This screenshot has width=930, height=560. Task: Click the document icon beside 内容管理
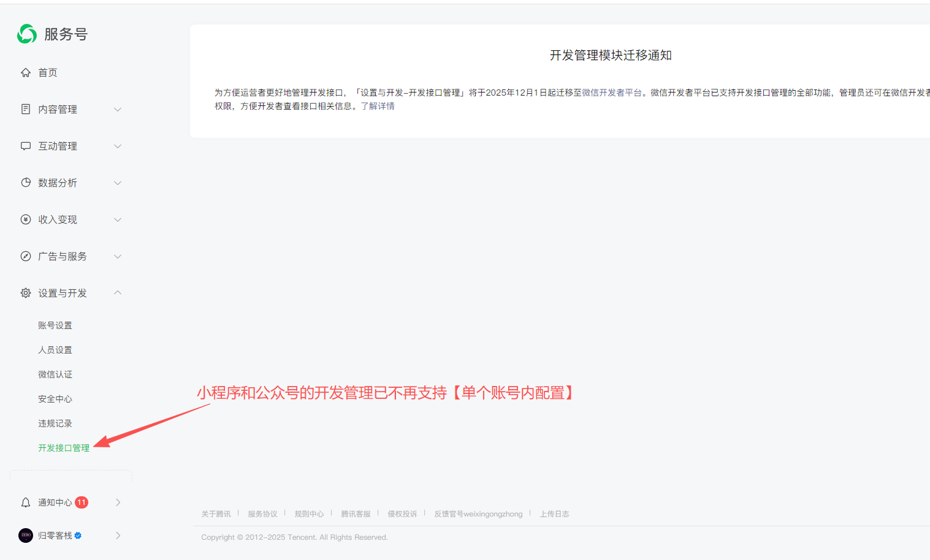click(x=26, y=109)
